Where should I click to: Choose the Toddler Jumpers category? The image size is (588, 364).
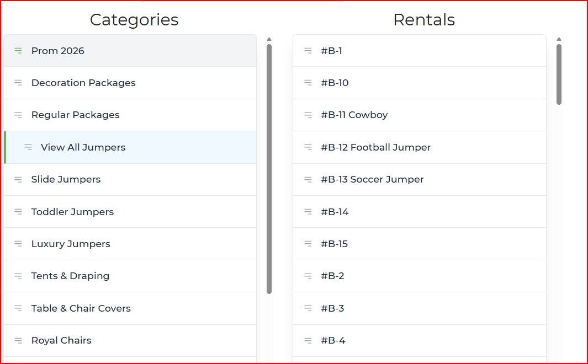[72, 212]
